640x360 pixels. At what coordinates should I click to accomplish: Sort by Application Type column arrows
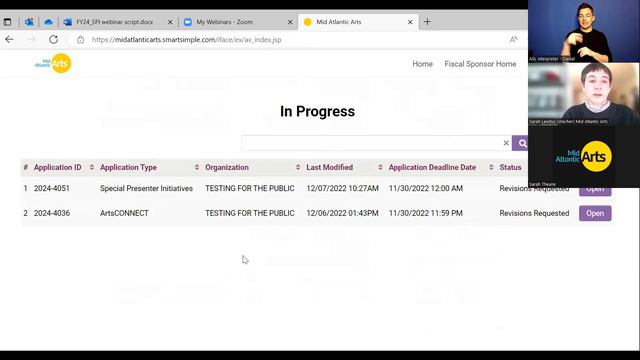pos(197,167)
